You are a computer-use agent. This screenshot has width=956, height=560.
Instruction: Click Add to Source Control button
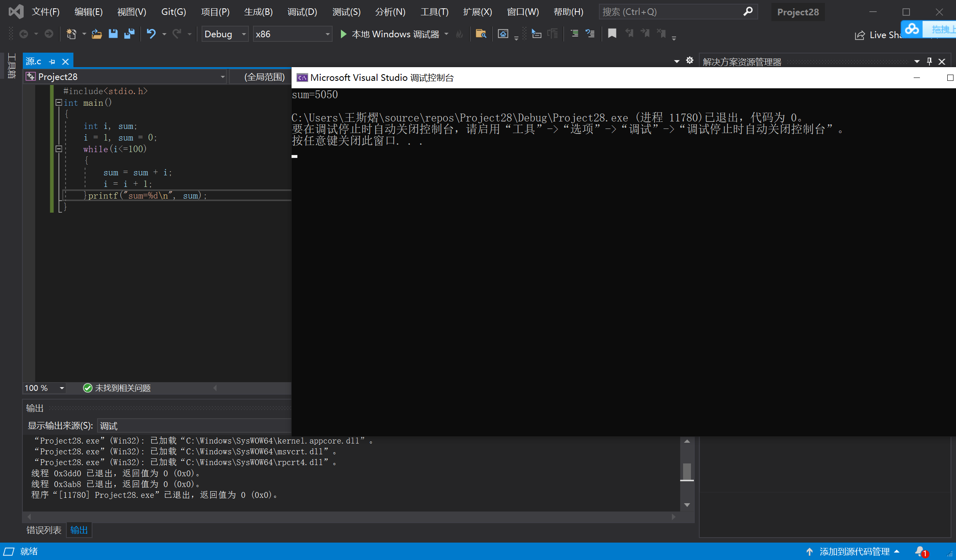click(854, 551)
